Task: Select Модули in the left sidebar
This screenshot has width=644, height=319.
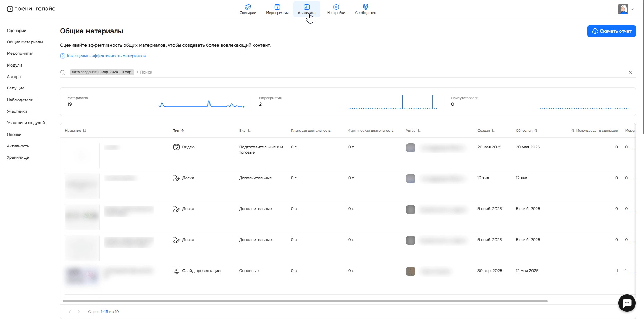Action: pyautogui.click(x=15, y=65)
